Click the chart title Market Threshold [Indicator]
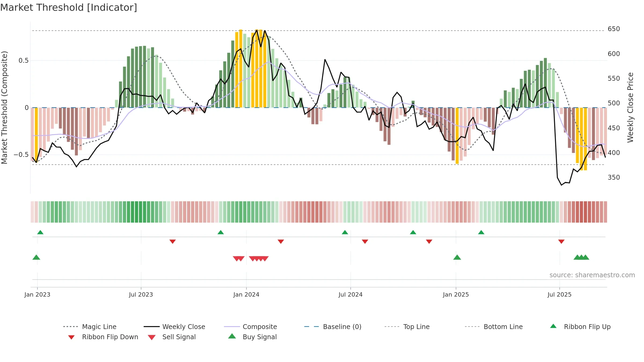 click(69, 8)
